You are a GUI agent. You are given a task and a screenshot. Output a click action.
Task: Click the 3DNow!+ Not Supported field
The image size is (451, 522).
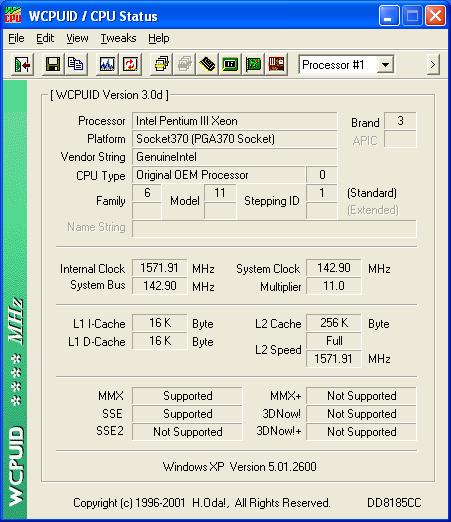(361, 432)
